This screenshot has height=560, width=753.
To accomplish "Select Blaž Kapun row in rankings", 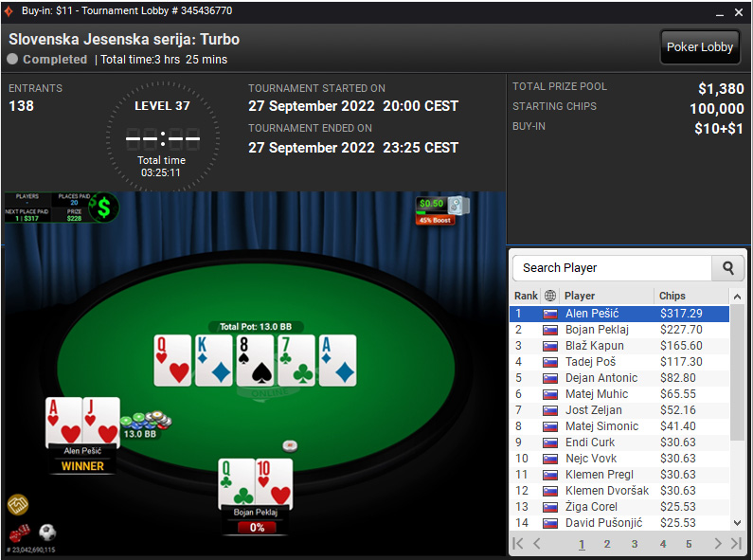I will [x=619, y=346].
